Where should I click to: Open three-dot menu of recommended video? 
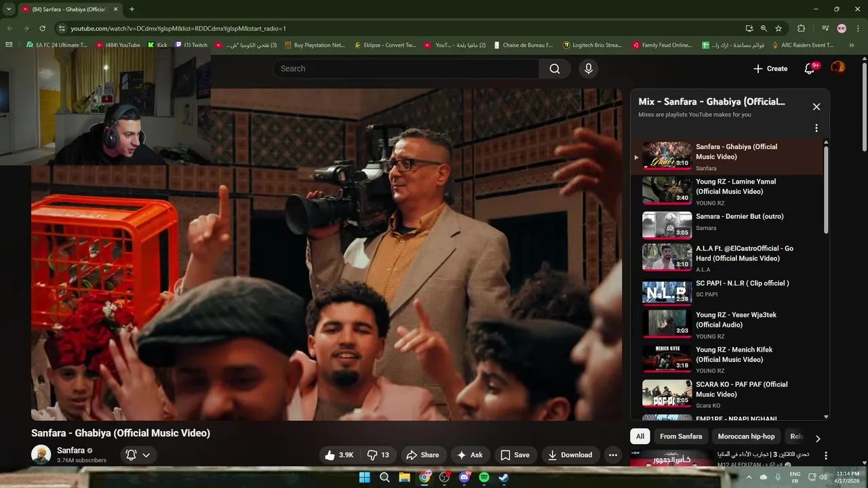[826, 456]
